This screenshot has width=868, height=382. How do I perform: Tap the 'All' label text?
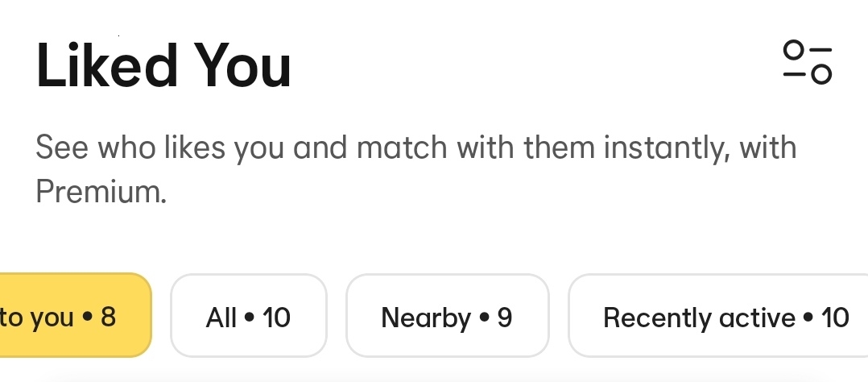coord(221,318)
